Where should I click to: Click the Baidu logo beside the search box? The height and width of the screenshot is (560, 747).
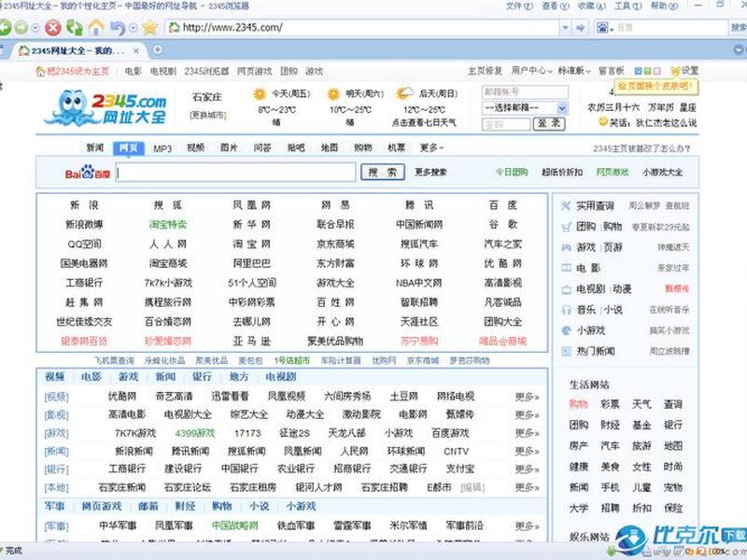tap(88, 173)
